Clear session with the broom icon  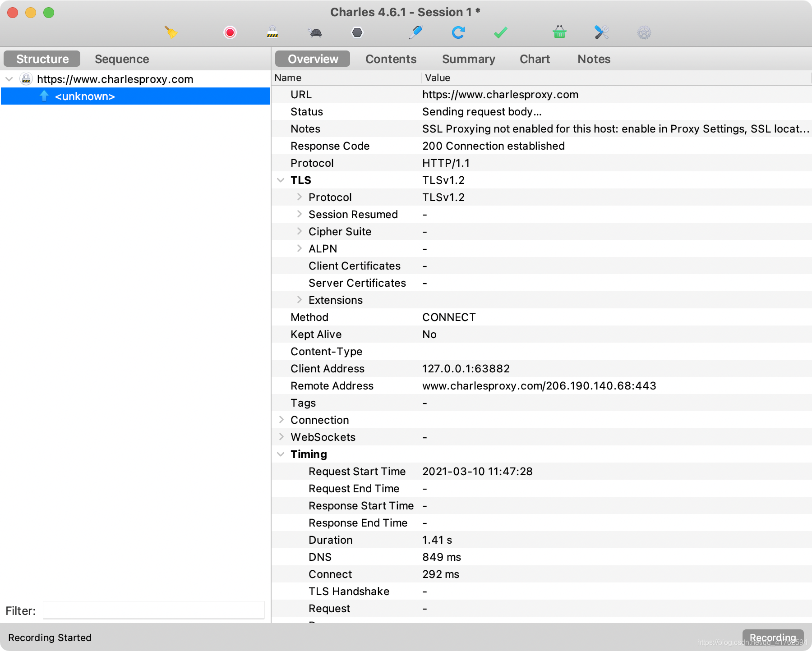pos(171,32)
